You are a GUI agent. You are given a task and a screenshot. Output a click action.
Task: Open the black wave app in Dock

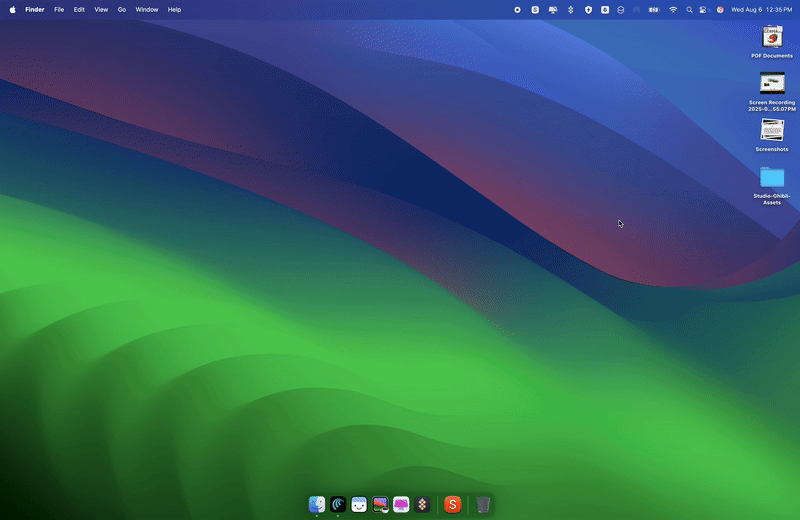pyautogui.click(x=338, y=505)
